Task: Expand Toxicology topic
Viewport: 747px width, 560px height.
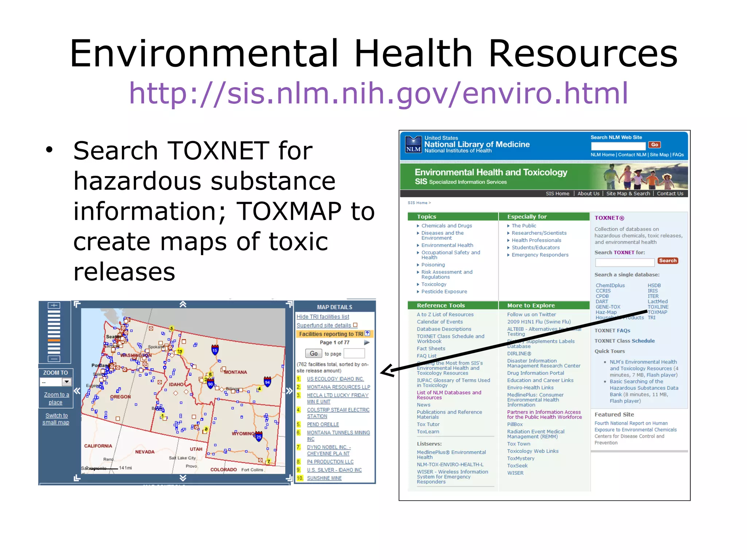Action: click(418, 284)
